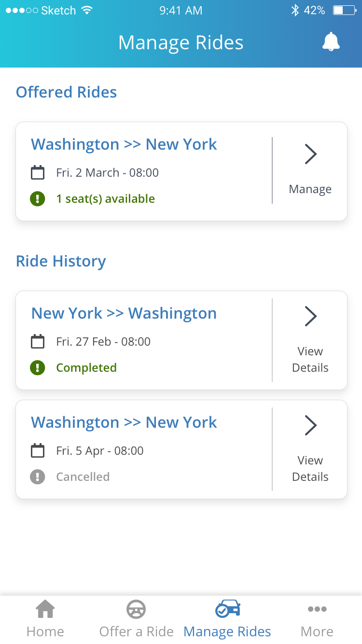Tap gray status icon beside Cancelled
This screenshot has width=362, height=644.
click(38, 477)
